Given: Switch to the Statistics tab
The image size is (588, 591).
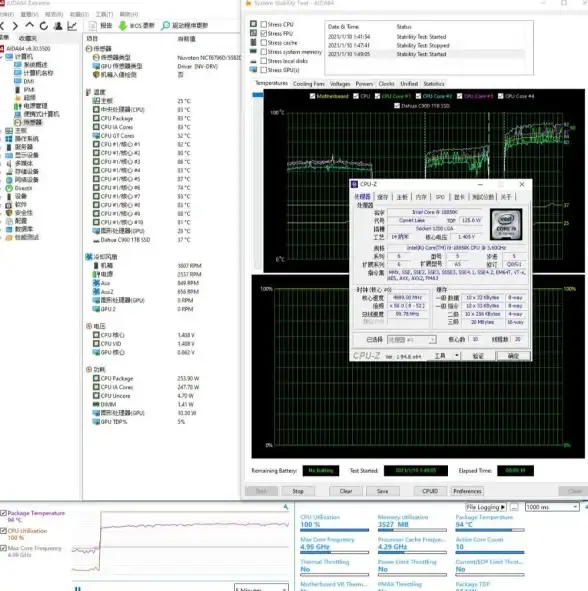Looking at the screenshot, I should point(434,84).
